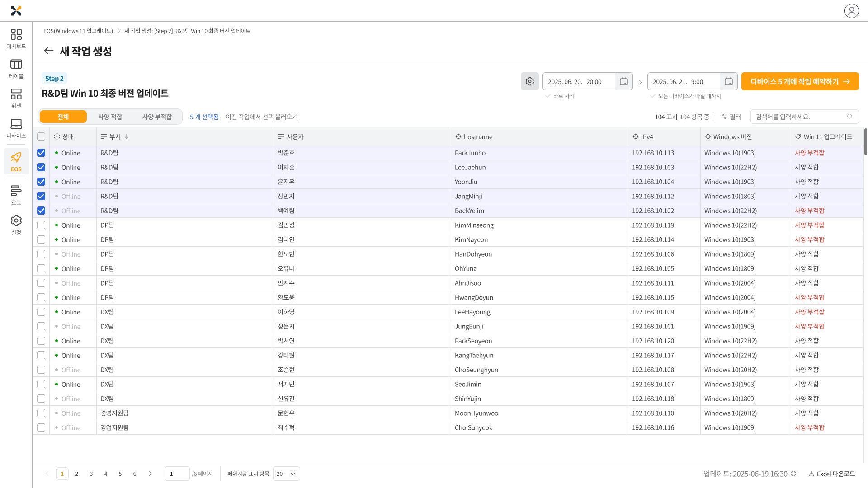This screenshot has height=488, width=868.
Task: Click the user profile avatar icon
Action: (x=851, y=11)
